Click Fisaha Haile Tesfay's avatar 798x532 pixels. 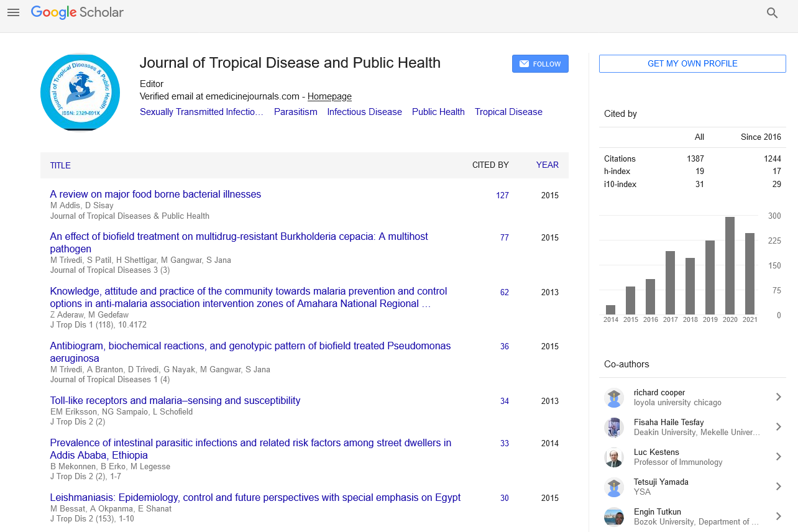pos(614,428)
